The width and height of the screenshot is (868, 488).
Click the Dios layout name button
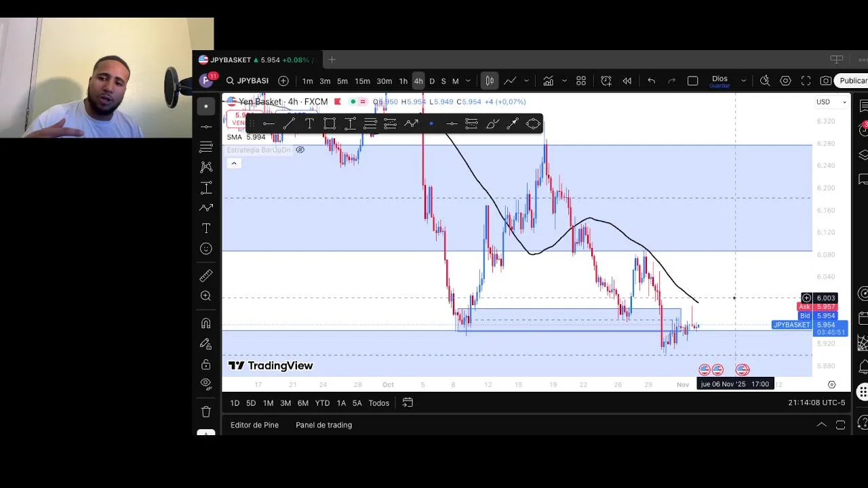[x=720, y=81]
